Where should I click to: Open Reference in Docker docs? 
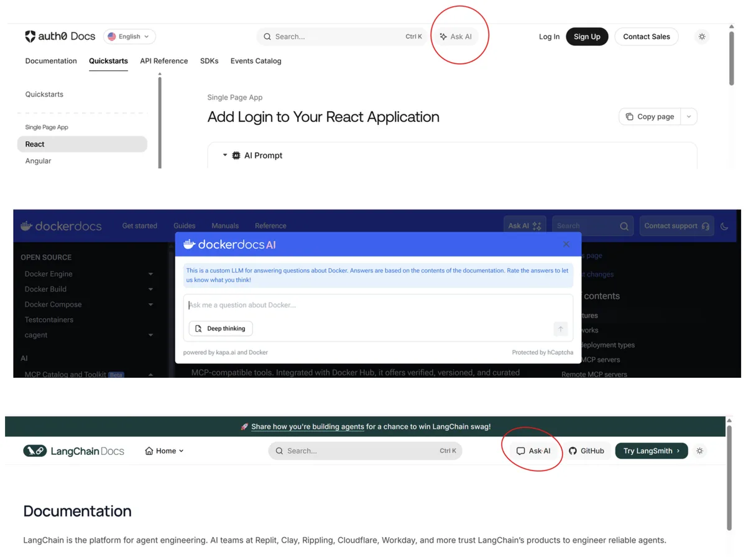[x=270, y=226]
